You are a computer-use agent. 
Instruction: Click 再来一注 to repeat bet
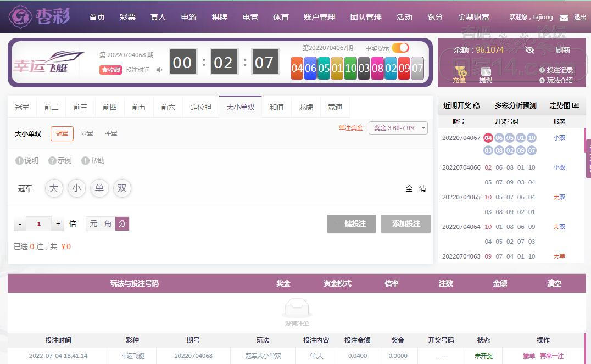[x=552, y=356]
